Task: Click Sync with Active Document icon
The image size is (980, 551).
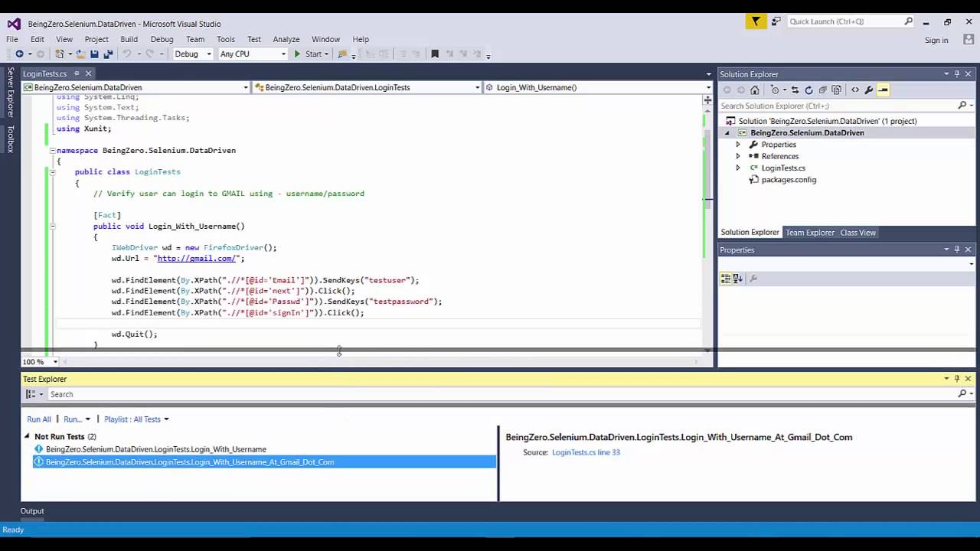Action: pyautogui.click(x=795, y=90)
